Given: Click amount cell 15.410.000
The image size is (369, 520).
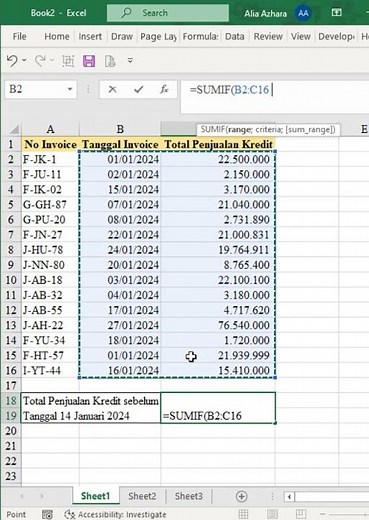Looking at the screenshot, I should coord(218,370).
